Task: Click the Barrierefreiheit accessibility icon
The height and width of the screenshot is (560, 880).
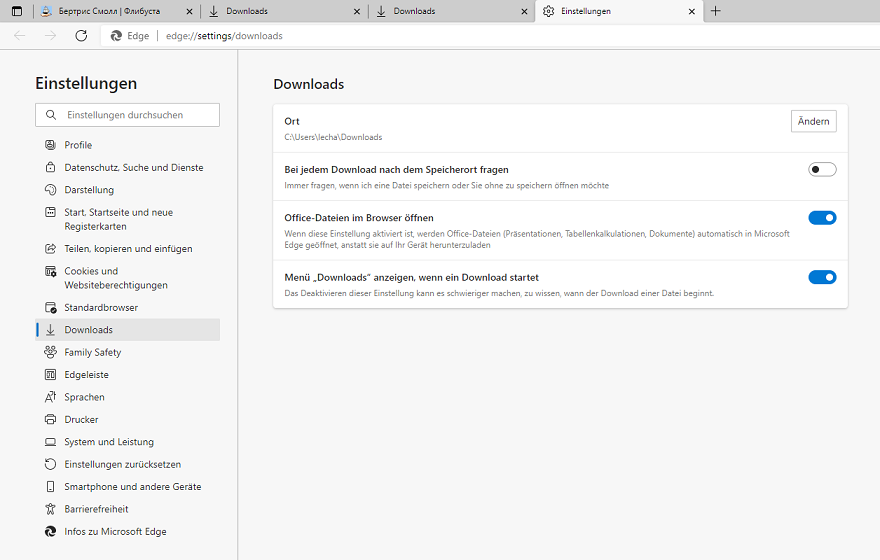Action: point(51,509)
